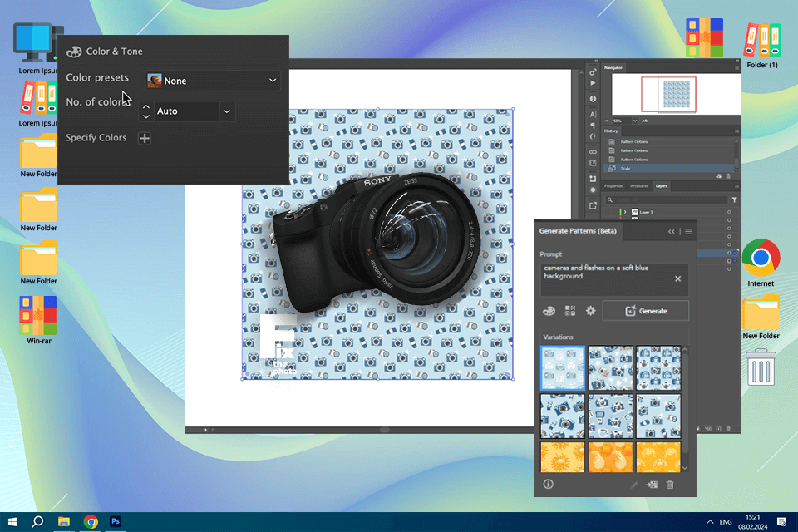The height and width of the screenshot is (532, 798).
Task: Select the first highlighted light-blue camera variation
Action: (563, 368)
